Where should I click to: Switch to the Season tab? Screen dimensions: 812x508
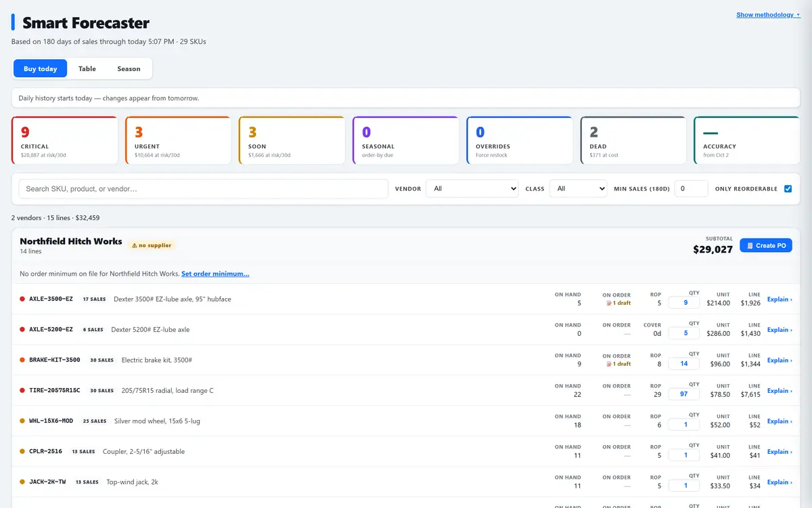pyautogui.click(x=129, y=68)
